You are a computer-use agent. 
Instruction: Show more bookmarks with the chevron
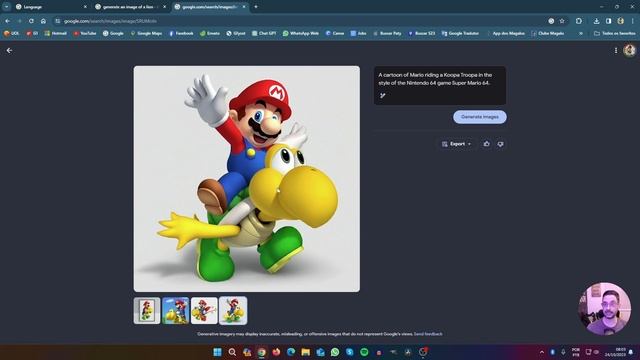point(581,33)
